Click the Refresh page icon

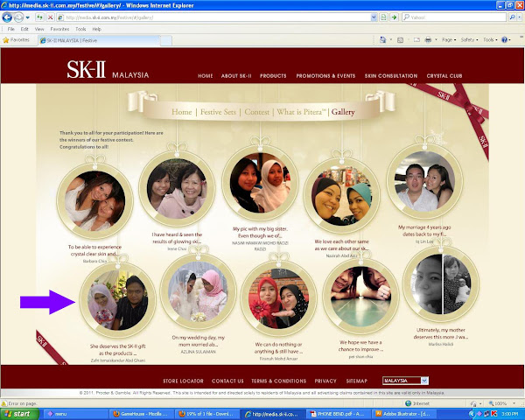tap(40, 17)
